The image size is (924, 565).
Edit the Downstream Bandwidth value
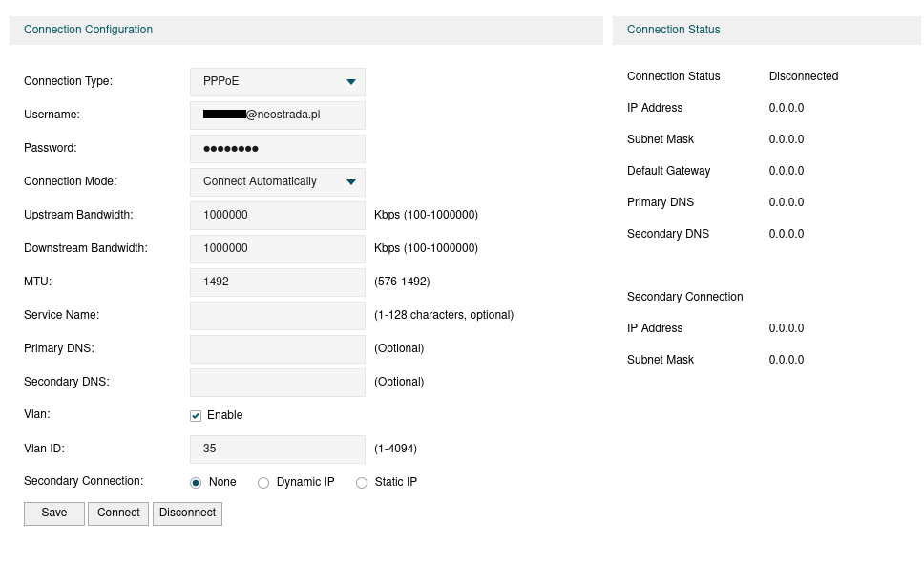277,248
